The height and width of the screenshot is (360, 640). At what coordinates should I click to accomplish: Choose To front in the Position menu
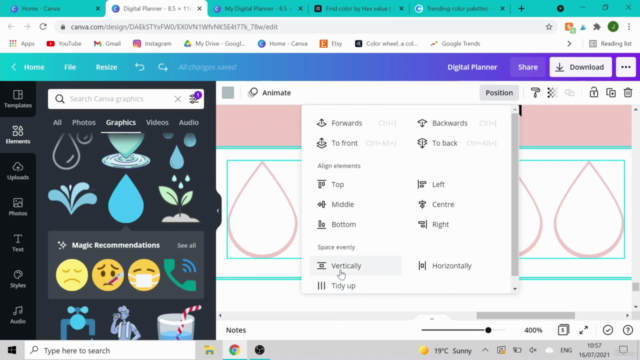coord(356,143)
